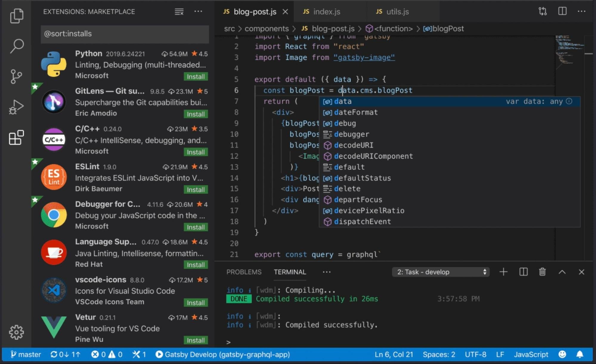Image resolution: width=596 pixels, height=364 pixels.
Task: Open the PROBLEMS panel tab
Action: [x=244, y=272]
